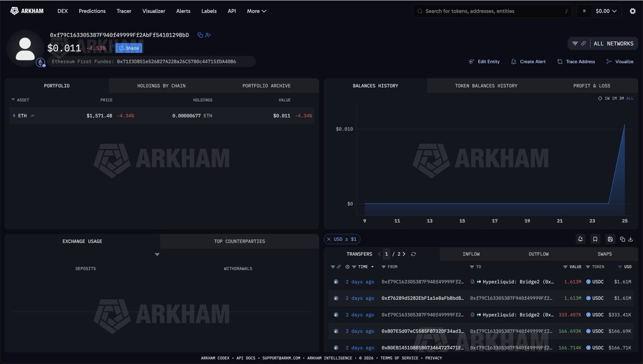Go to the next transfers page arrow
Image resolution: width=643 pixels, height=364 pixels.
coord(404,254)
